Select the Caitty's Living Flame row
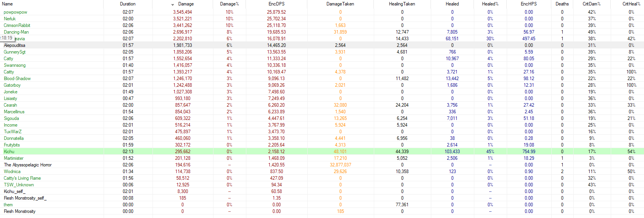Screen dimensions: 644x218 coord(22,178)
